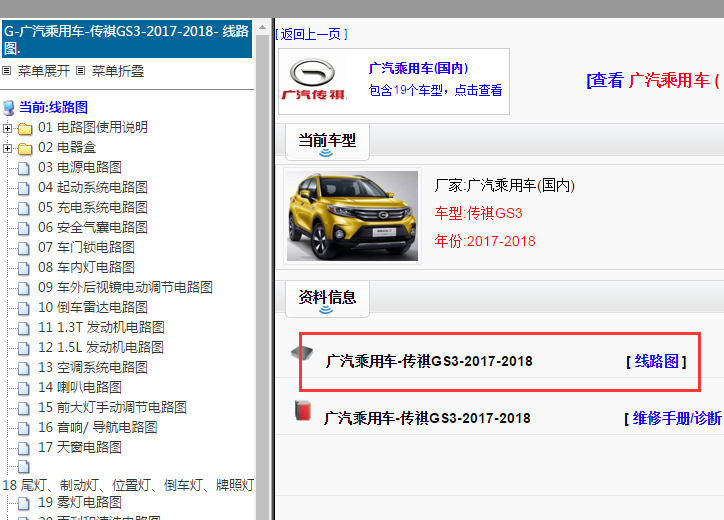Viewport: 724px width, 520px height.
Task: Go back via 返回上一页 link
Action: coord(311,34)
